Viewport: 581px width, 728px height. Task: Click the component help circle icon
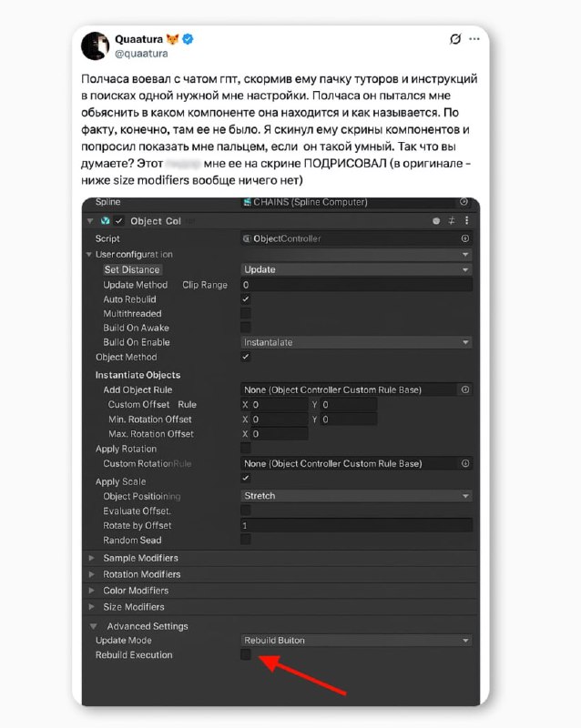[x=436, y=221]
